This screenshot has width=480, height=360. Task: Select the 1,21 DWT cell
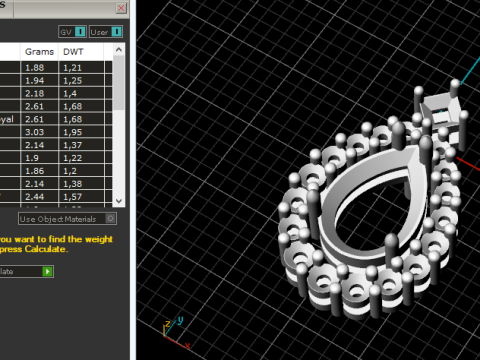[81, 68]
